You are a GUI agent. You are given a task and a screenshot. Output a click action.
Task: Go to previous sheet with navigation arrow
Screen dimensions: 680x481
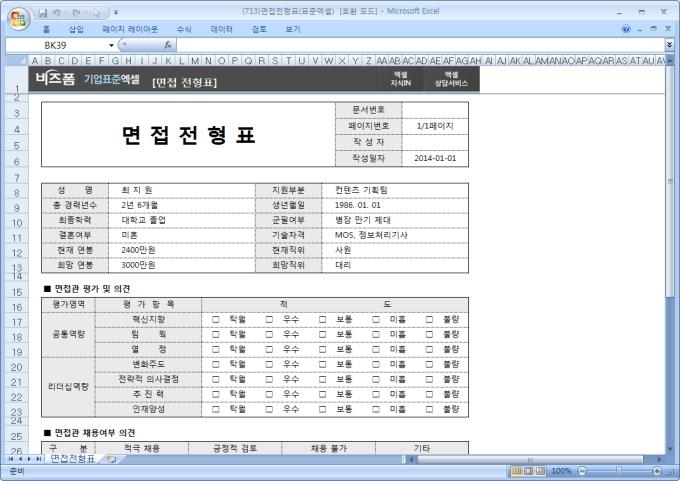(20, 458)
